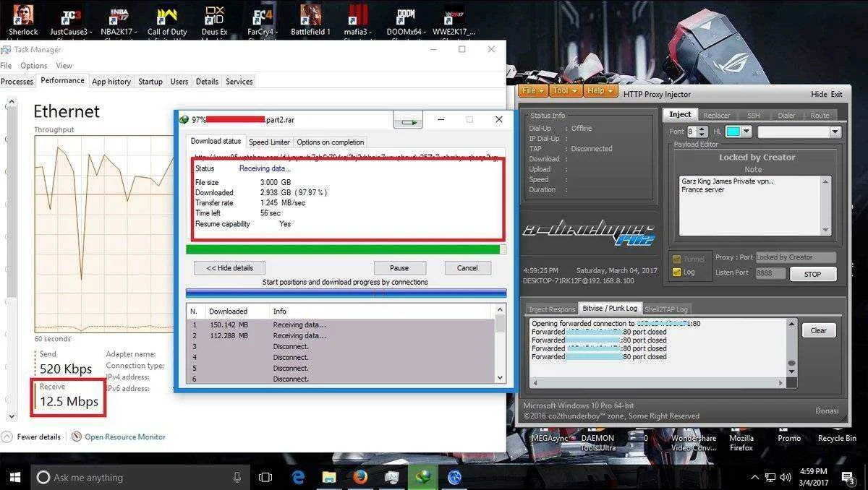Image resolution: width=868 pixels, height=490 pixels.
Task: Open Firefox from the taskbar
Action: click(x=360, y=477)
